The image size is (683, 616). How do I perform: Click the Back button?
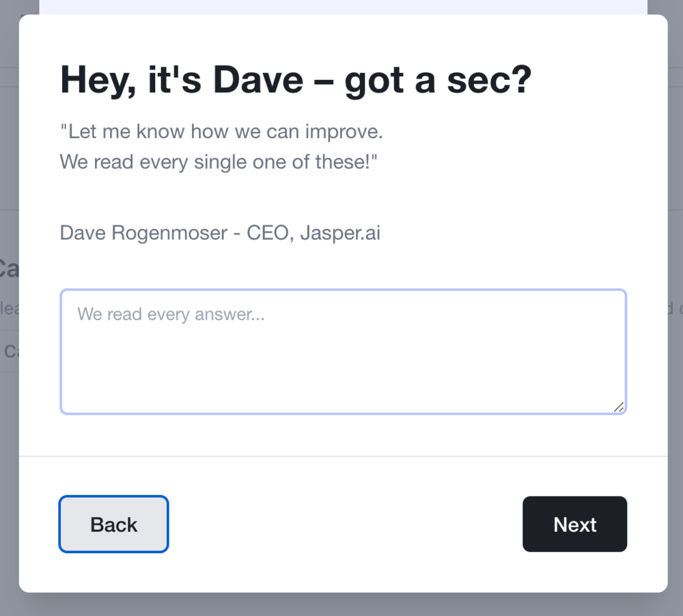[113, 524]
